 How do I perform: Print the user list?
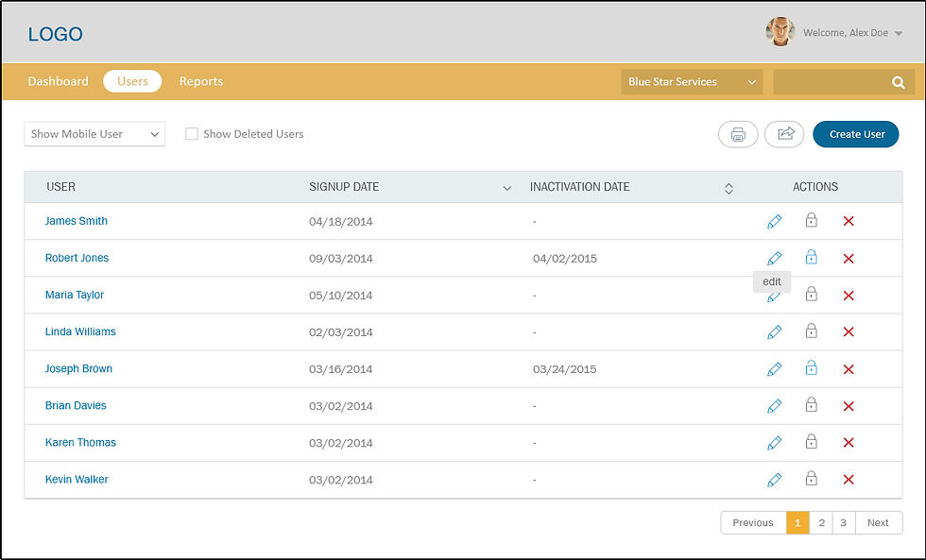738,134
